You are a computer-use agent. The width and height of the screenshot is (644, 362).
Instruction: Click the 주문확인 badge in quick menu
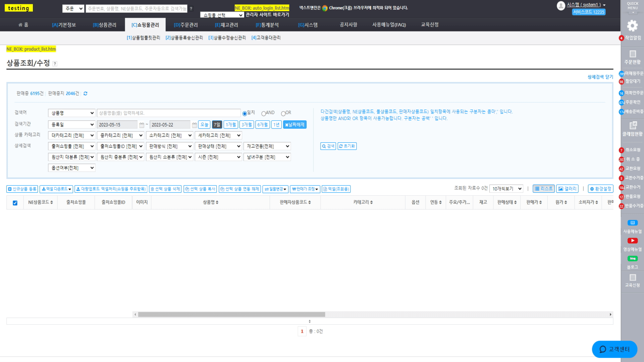(622, 103)
